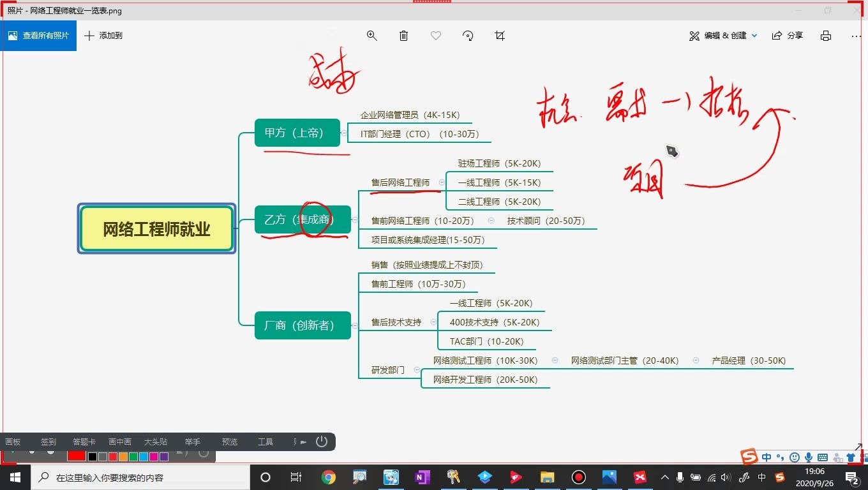Click the power icon on bottom toolbar

click(322, 442)
